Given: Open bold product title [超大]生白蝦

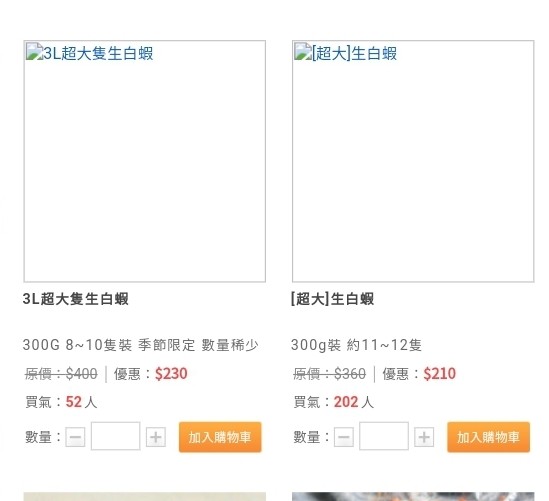Looking at the screenshot, I should (333, 299).
